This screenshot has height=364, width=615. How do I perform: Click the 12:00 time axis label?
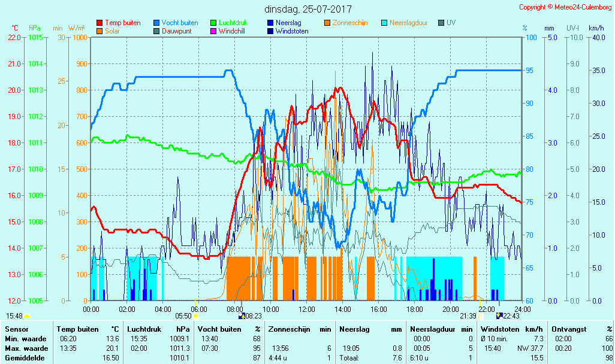(307, 309)
